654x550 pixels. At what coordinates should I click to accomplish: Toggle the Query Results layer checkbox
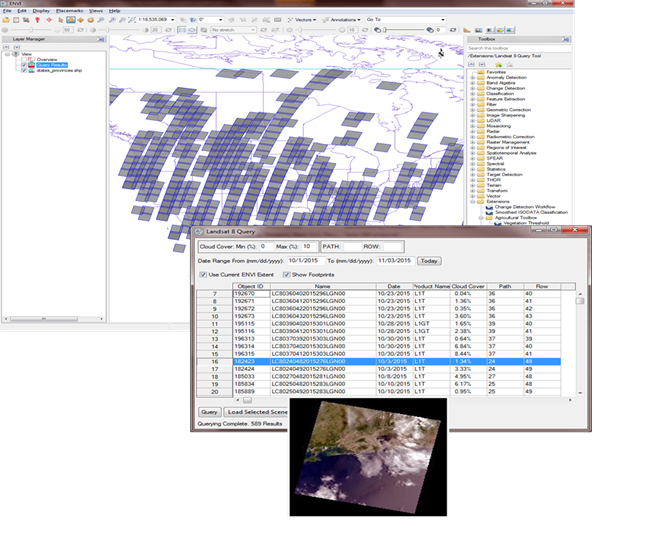24,65
